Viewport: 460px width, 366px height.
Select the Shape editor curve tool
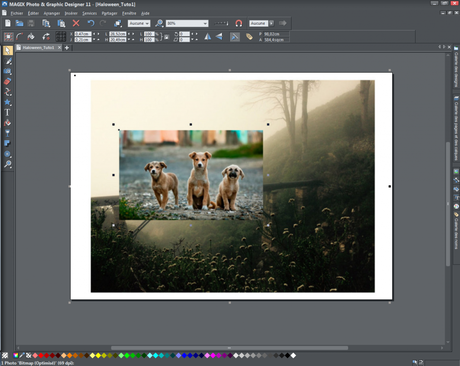pos(8,92)
